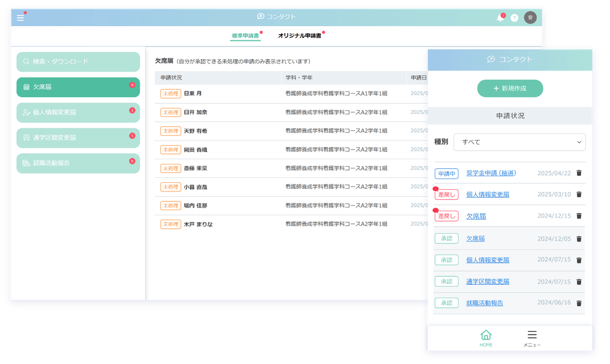Screen dimensions: 610x364
Task: Select the 欠席届 sidebar item
Action: tap(78, 87)
